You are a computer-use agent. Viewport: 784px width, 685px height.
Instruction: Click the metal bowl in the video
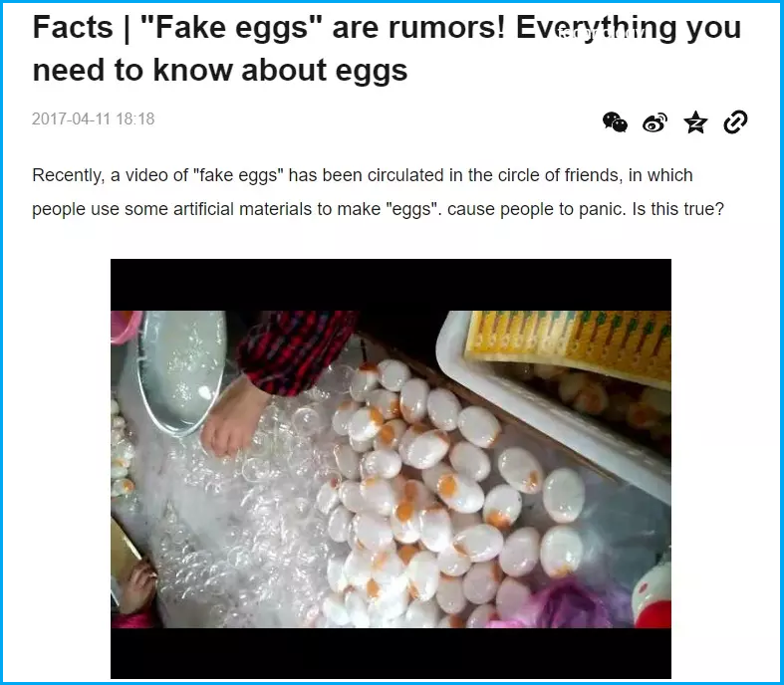coord(181,369)
